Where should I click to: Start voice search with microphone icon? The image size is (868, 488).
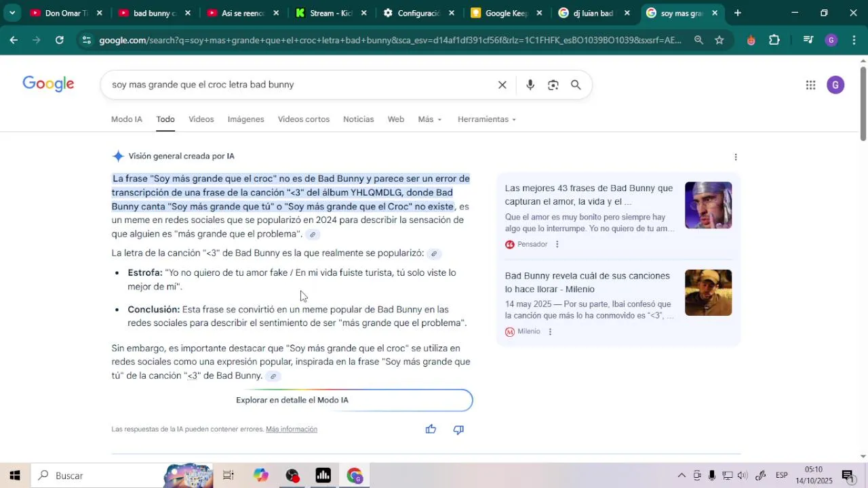coord(530,85)
